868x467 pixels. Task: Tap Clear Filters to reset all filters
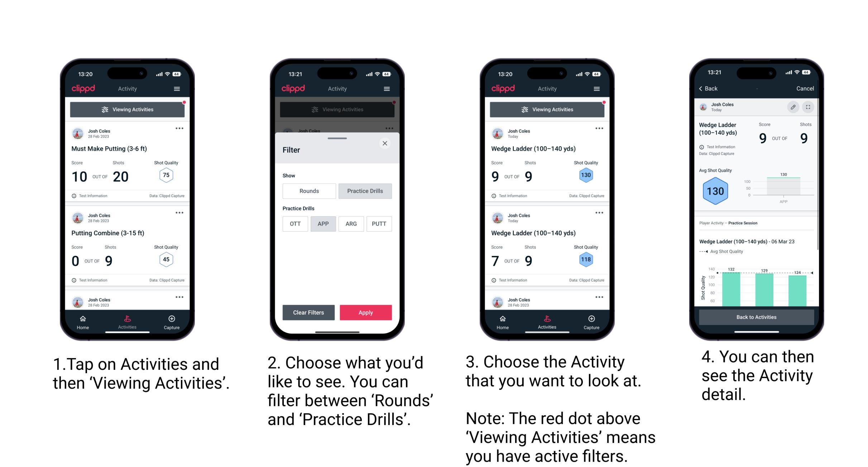click(x=309, y=312)
